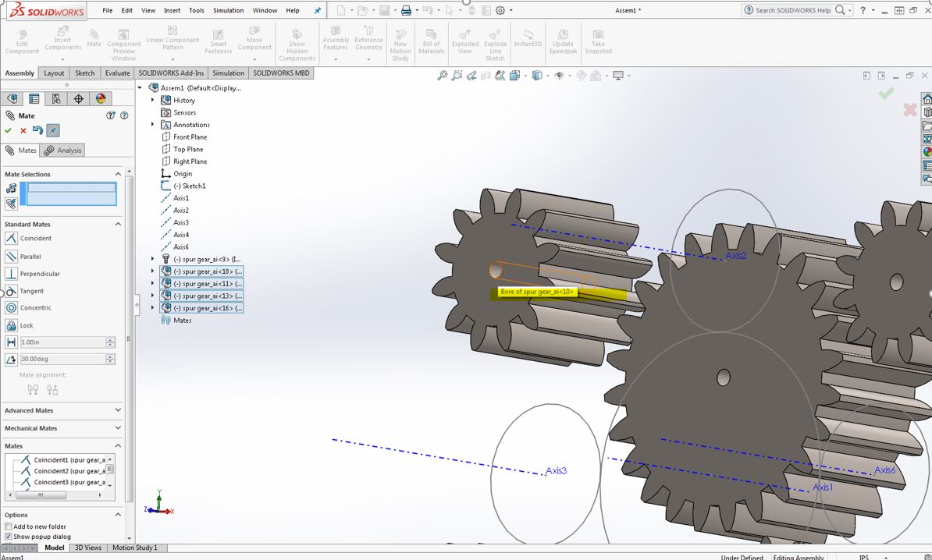Screen dimensions: 932x560
Task: Expand the Advanced Mates section
Action: pos(118,410)
